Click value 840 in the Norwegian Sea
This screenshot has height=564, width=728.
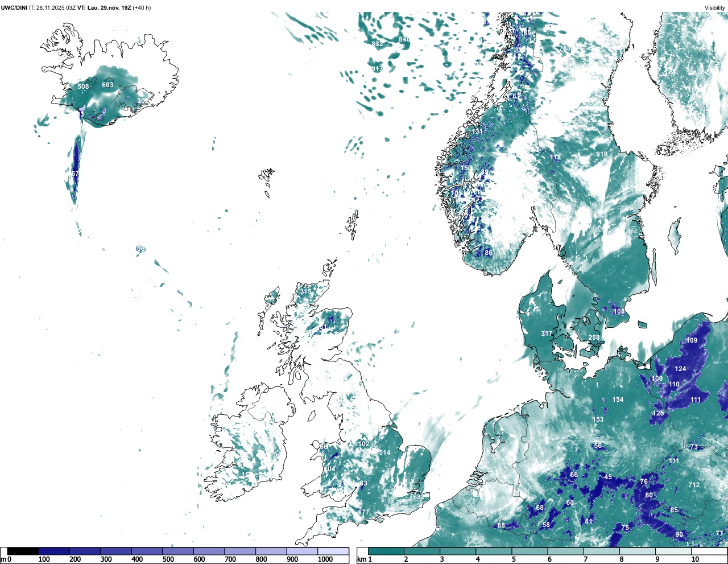(404, 39)
